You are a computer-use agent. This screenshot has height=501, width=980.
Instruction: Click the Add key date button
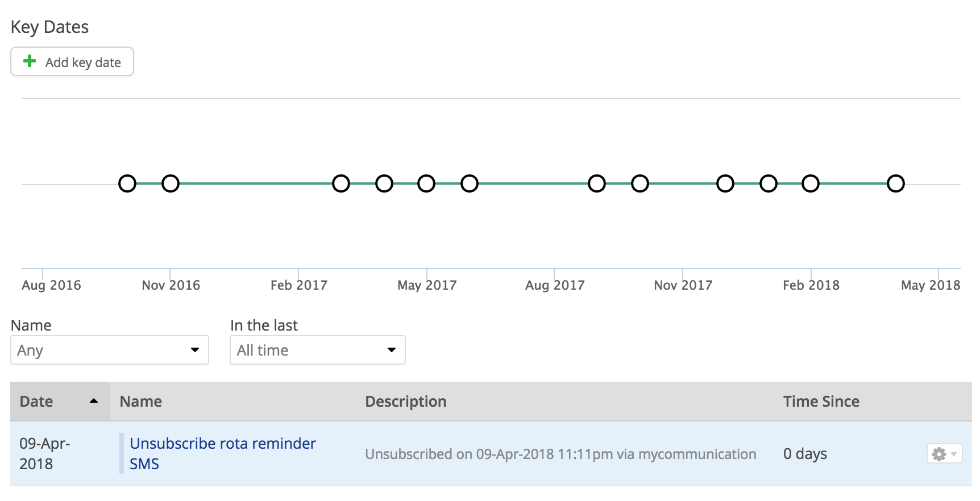(72, 61)
